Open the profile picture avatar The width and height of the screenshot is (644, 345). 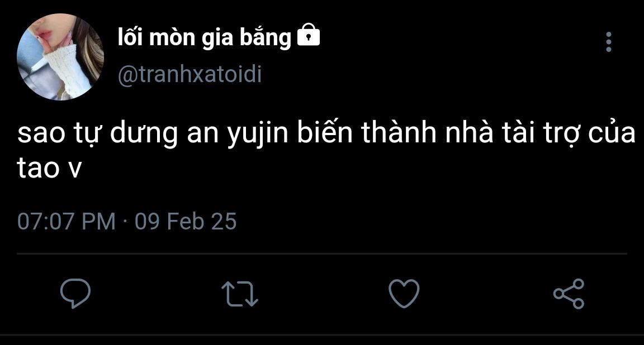click(60, 57)
